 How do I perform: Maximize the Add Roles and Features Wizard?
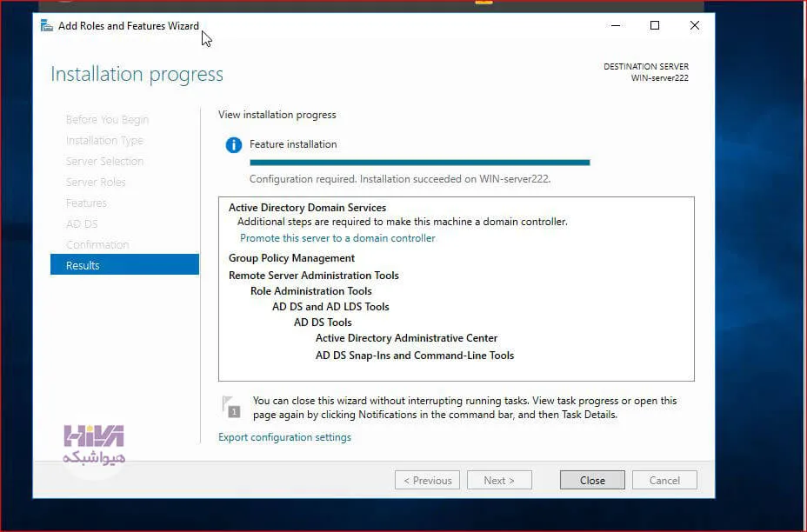point(655,26)
